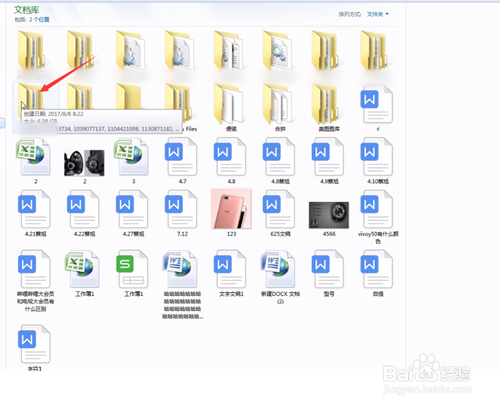Open the 新建DOCX 文档 (2) file
Screen dimensions: 500x407
click(280, 277)
